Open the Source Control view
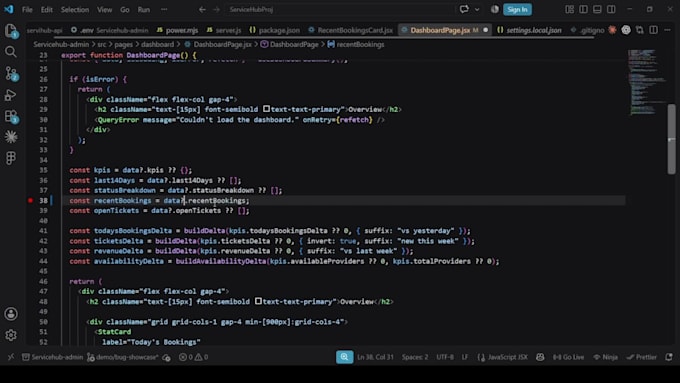 [x=11, y=74]
